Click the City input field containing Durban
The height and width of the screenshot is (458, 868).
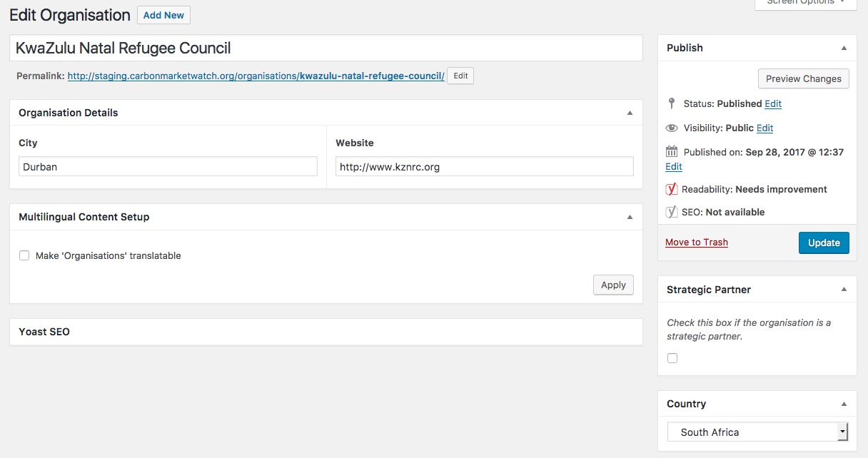click(x=168, y=167)
